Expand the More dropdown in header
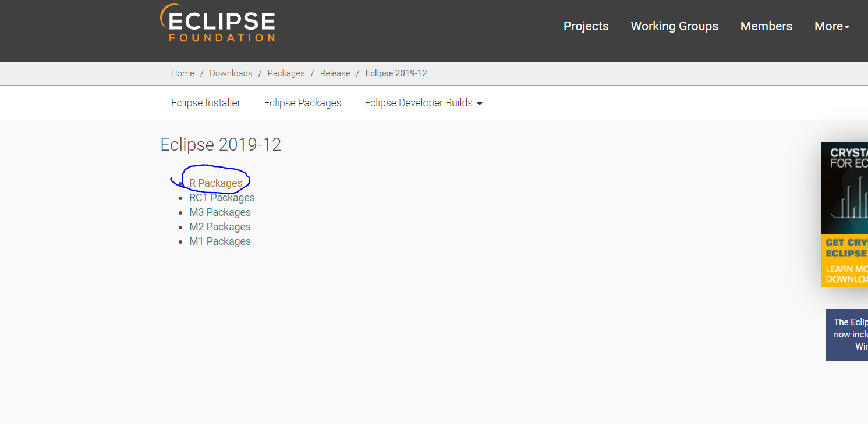The image size is (868, 424). [832, 26]
